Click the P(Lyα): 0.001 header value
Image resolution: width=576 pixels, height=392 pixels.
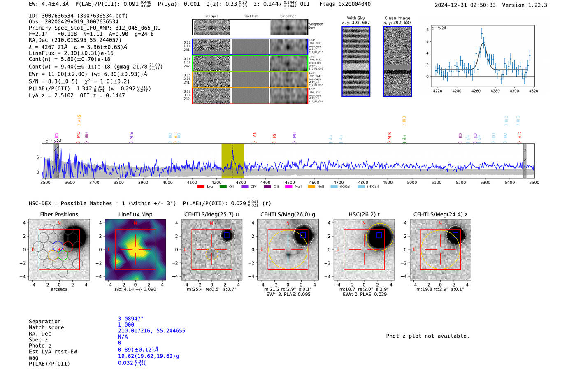tap(179, 4)
